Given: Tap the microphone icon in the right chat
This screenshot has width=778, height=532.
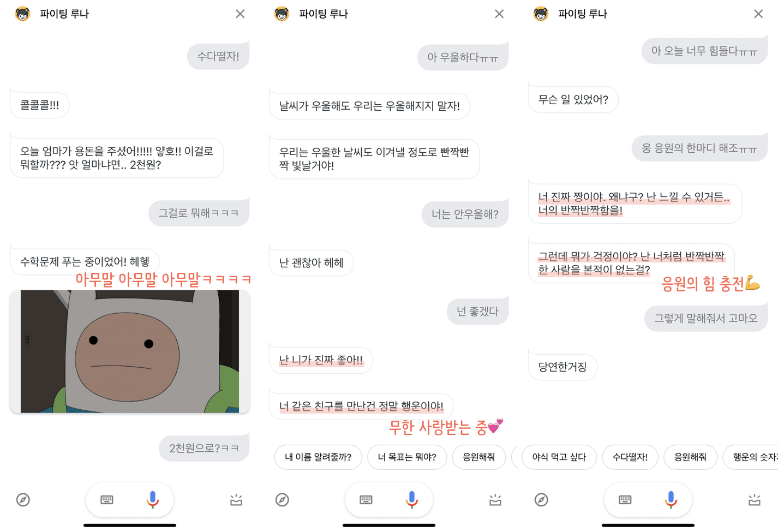Looking at the screenshot, I should pos(671,499).
